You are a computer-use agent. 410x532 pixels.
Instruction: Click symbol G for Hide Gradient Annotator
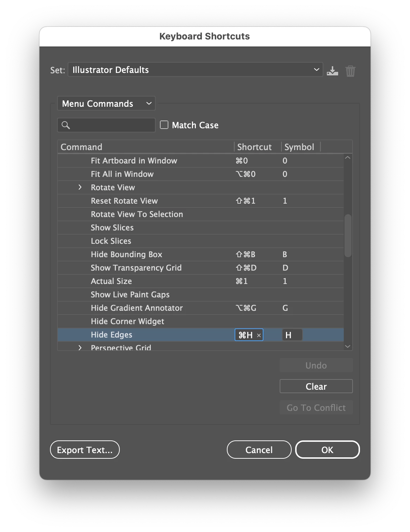[x=285, y=308]
